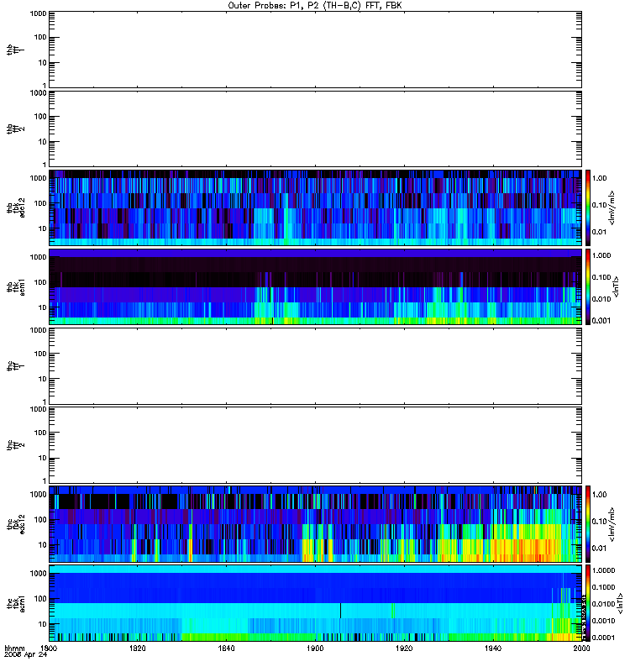This screenshot has width=630, height=672.
Task: Click the empty thc fff 1 panel
Action: [x=316, y=366]
